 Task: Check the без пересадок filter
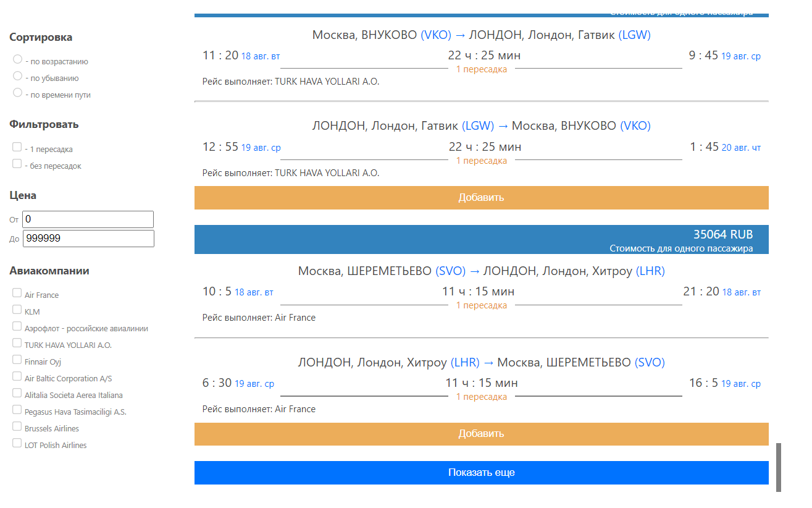(15, 163)
